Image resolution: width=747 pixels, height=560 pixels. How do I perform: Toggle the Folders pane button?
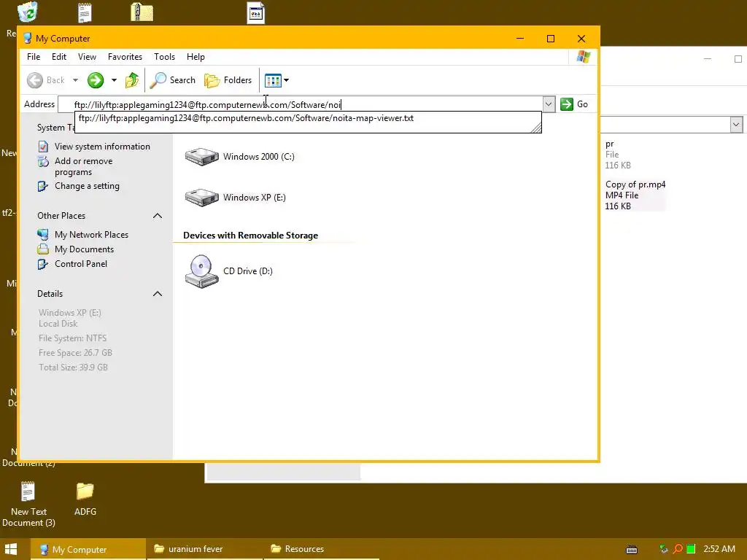(228, 80)
